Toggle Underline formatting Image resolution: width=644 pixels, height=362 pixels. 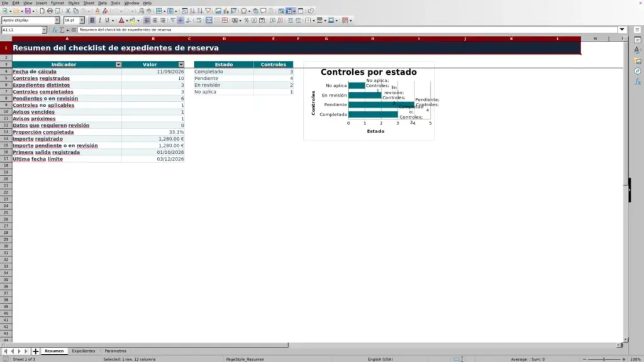107,20
